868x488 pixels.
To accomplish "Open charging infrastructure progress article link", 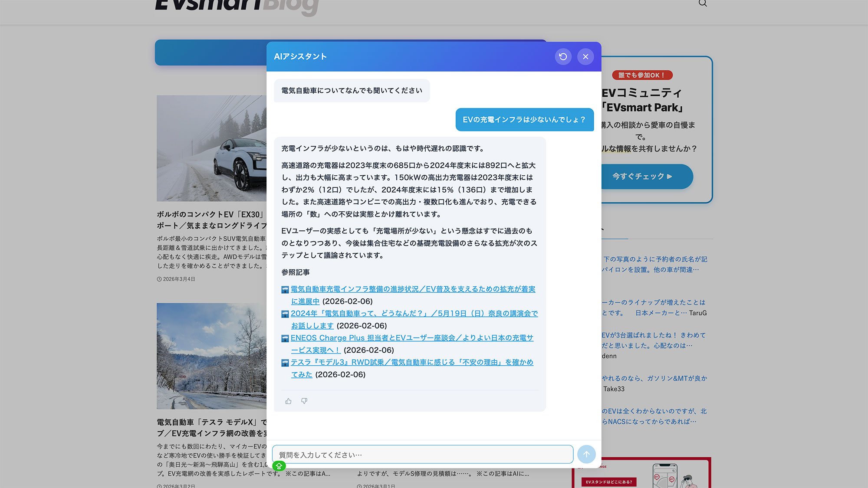I will 412,289.
